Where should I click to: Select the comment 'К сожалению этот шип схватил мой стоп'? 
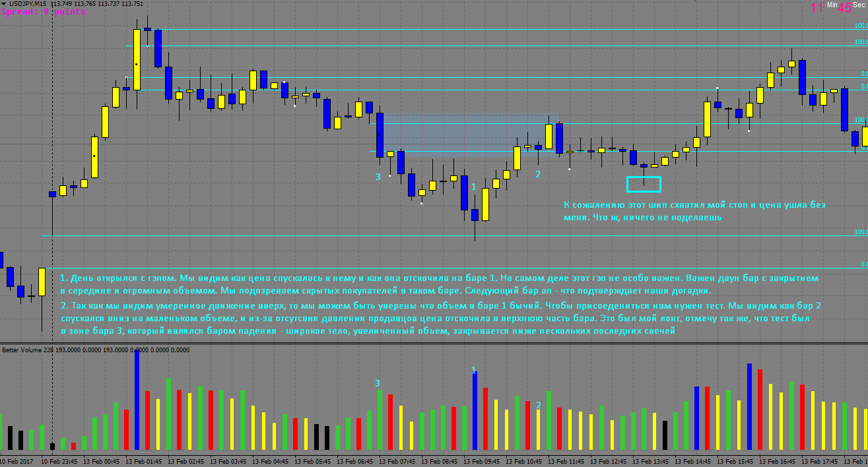point(694,210)
